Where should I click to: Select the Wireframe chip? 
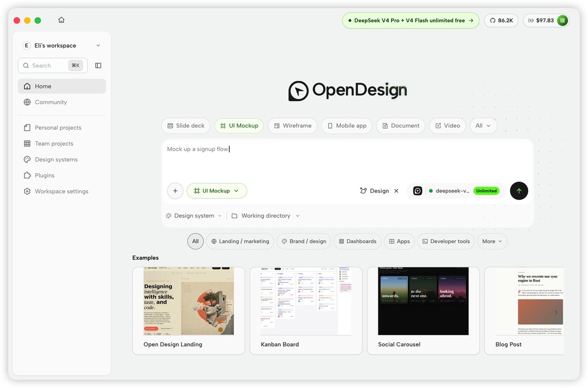[x=292, y=126]
